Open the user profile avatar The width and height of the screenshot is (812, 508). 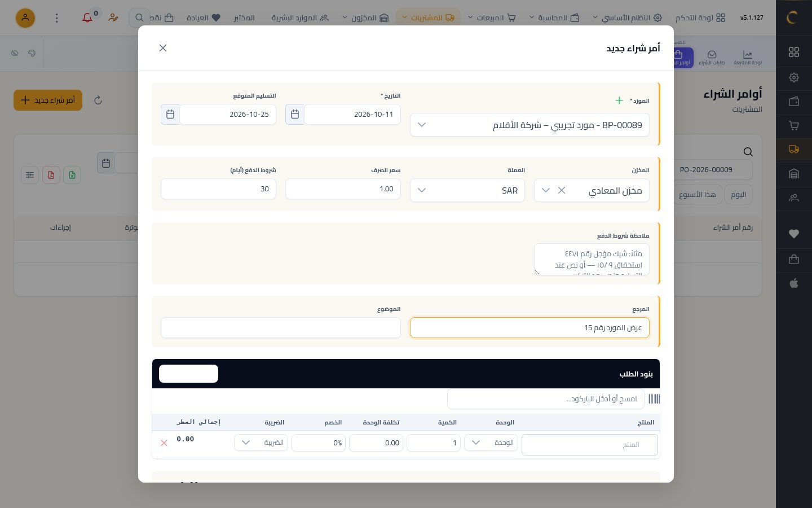coord(25,18)
